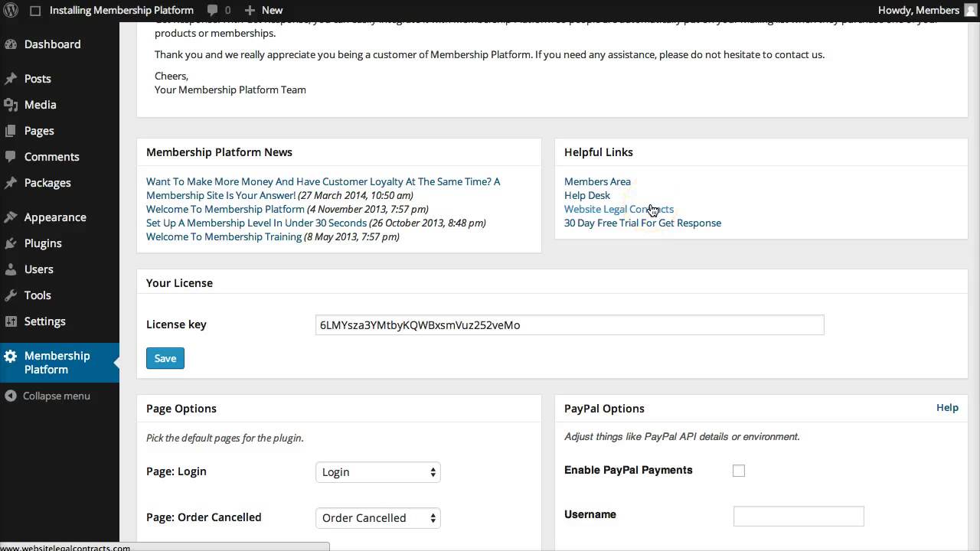Open 30 Day Free Trial For Get Response
The image size is (980, 551).
coord(642,223)
